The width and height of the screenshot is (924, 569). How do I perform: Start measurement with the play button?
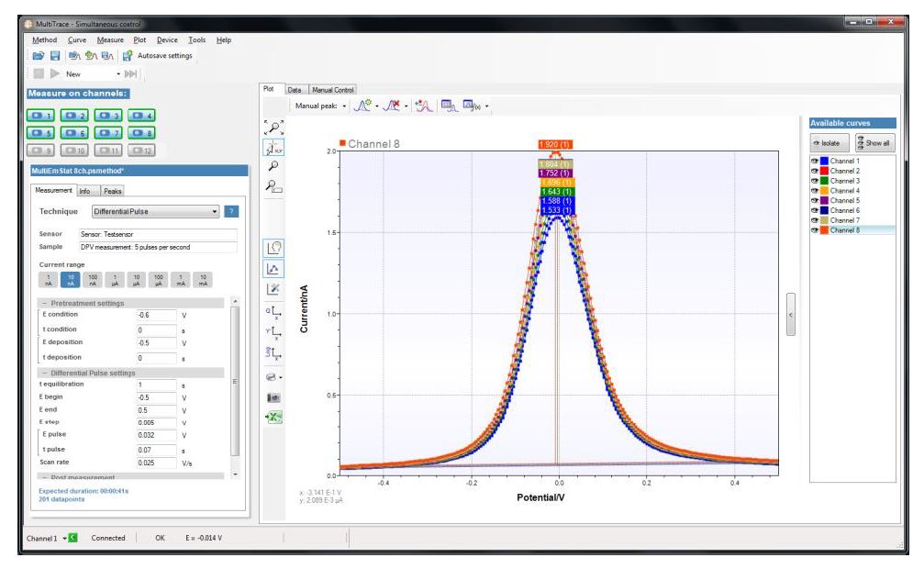55,73
